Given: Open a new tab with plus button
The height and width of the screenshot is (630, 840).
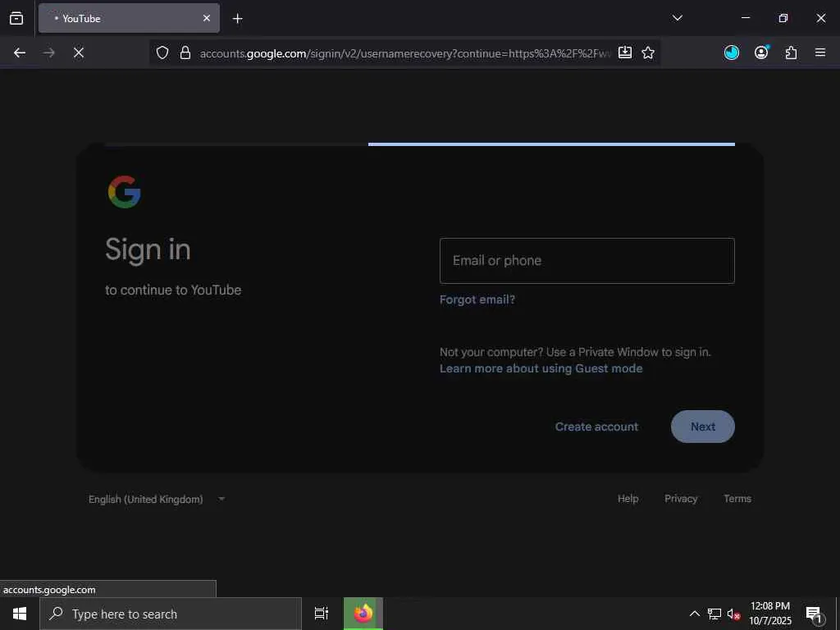Looking at the screenshot, I should coord(237,19).
